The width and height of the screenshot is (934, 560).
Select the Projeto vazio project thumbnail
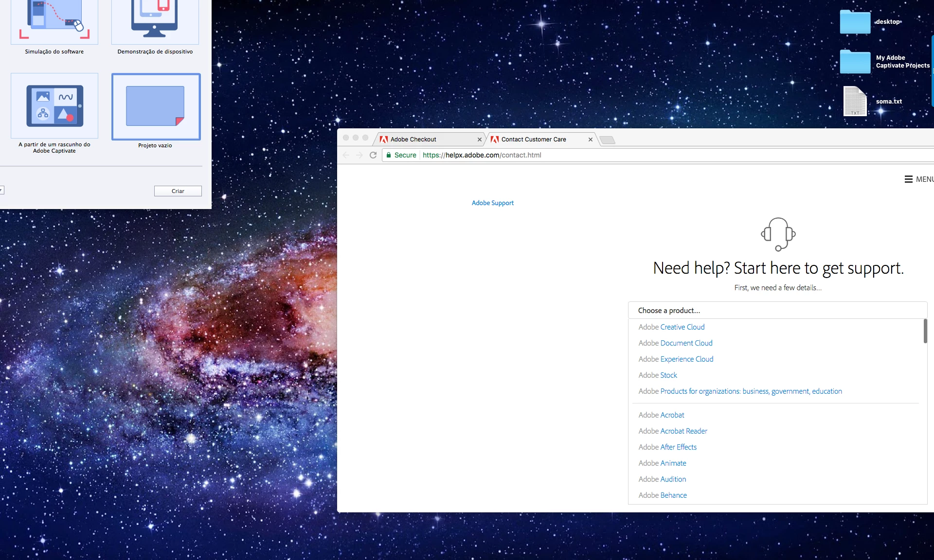coord(156,106)
